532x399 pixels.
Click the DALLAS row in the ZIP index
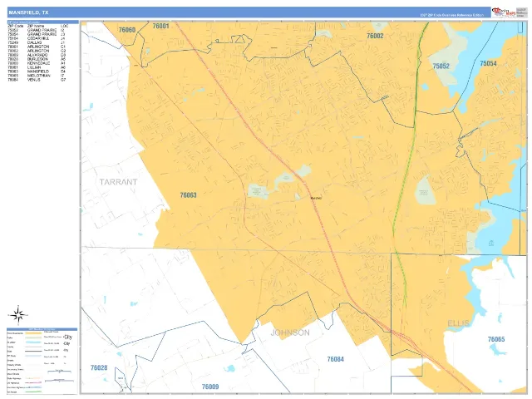click(37, 42)
